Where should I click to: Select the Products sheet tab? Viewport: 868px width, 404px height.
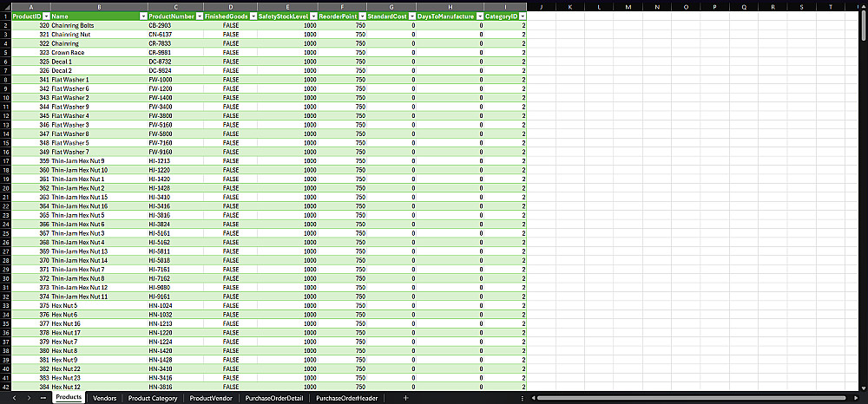tap(69, 397)
